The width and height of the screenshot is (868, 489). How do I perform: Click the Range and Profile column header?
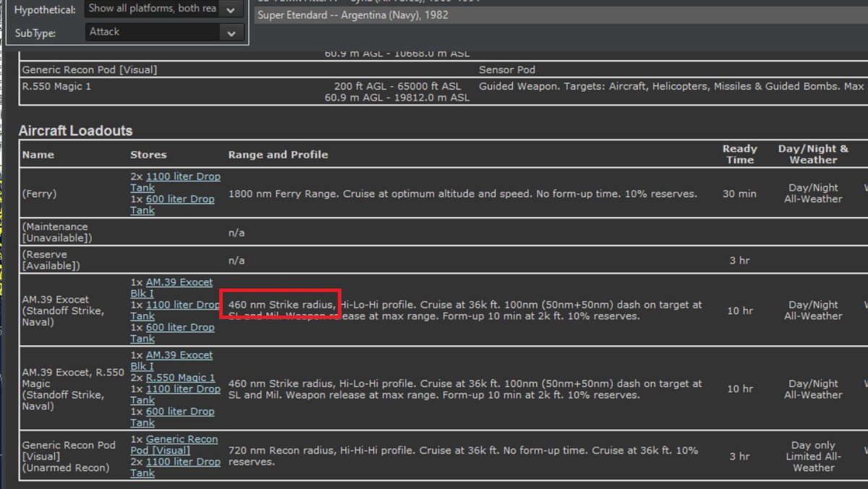278,155
